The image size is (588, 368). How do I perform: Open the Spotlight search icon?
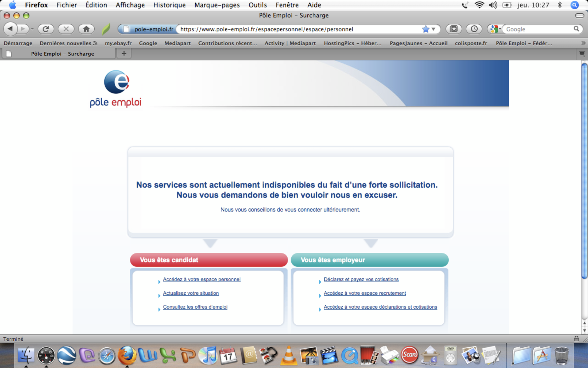[x=575, y=5]
